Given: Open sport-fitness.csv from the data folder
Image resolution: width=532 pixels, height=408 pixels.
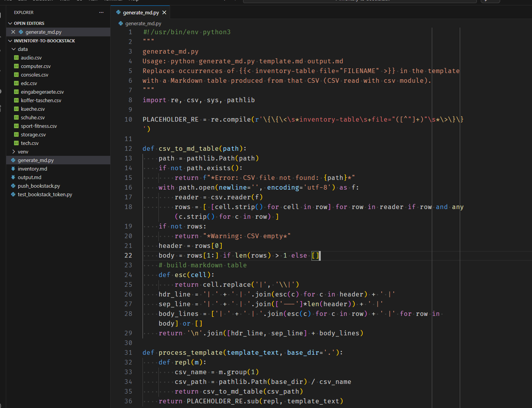Looking at the screenshot, I should tap(39, 126).
